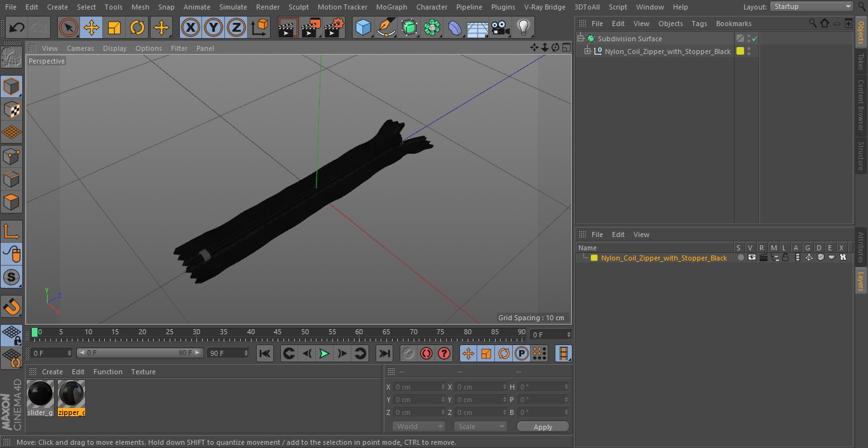Switch to Edges mode
The width and height of the screenshot is (868, 448).
pyautogui.click(x=11, y=179)
